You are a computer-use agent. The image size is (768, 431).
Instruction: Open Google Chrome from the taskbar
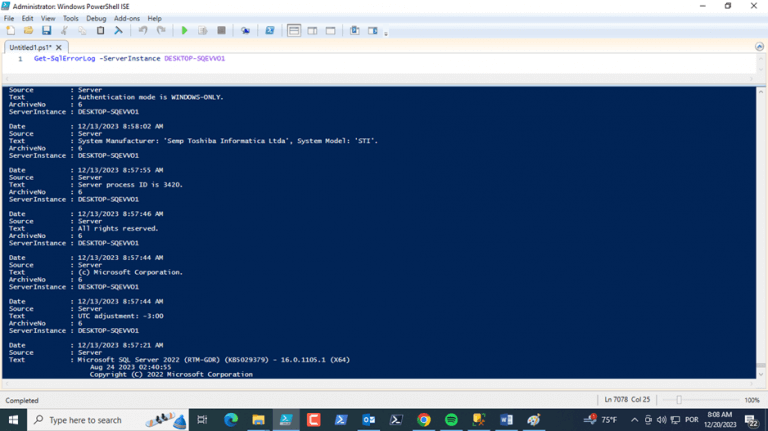pyautogui.click(x=424, y=420)
